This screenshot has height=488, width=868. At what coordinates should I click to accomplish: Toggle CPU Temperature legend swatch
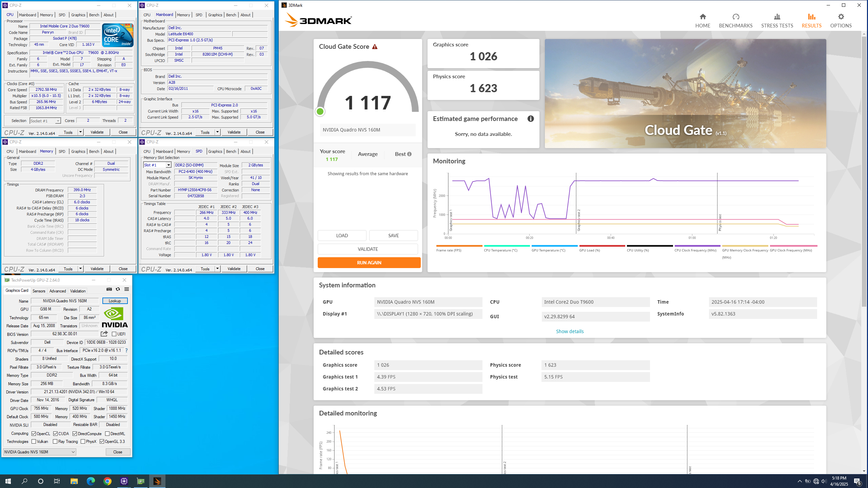tap(507, 246)
